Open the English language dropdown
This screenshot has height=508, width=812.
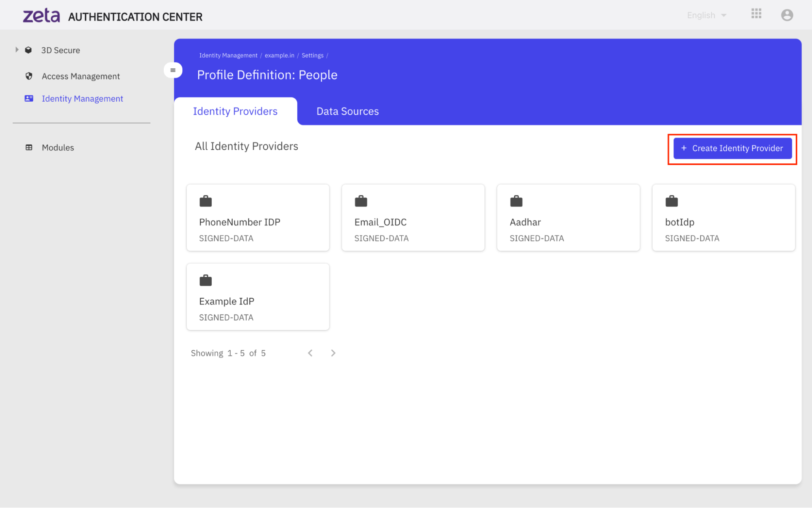click(706, 15)
